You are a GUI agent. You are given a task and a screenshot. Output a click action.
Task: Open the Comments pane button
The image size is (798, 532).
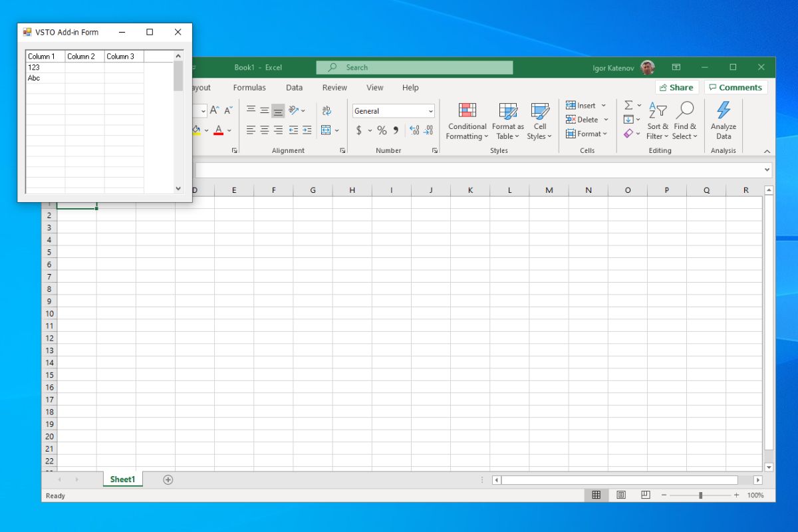pyautogui.click(x=735, y=88)
